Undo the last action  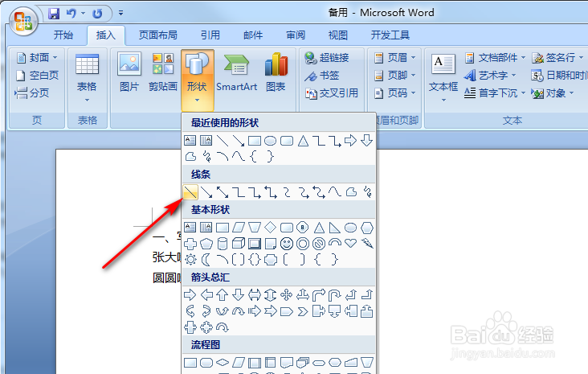(x=71, y=14)
